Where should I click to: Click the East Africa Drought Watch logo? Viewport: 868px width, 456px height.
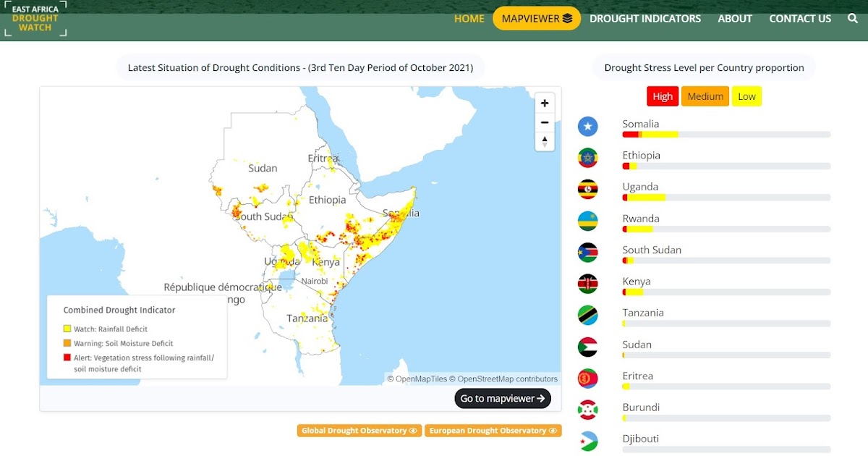[x=35, y=18]
